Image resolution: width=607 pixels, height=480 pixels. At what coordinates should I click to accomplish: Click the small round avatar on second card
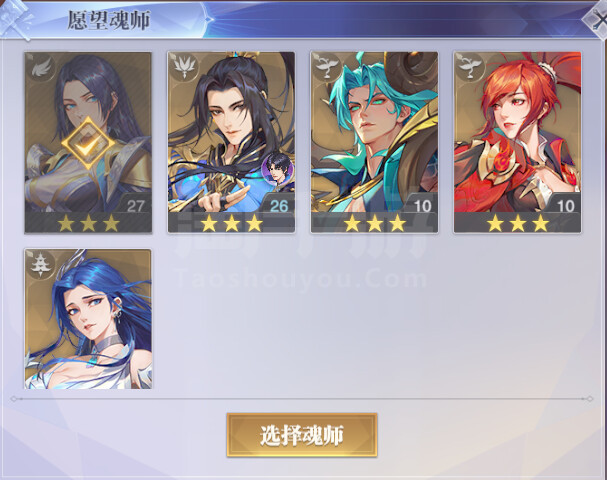click(x=277, y=169)
